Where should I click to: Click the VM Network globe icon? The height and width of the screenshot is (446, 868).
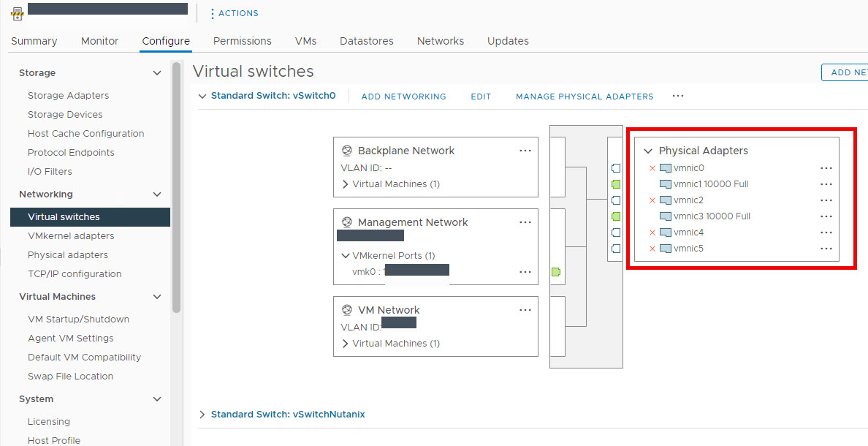click(346, 309)
